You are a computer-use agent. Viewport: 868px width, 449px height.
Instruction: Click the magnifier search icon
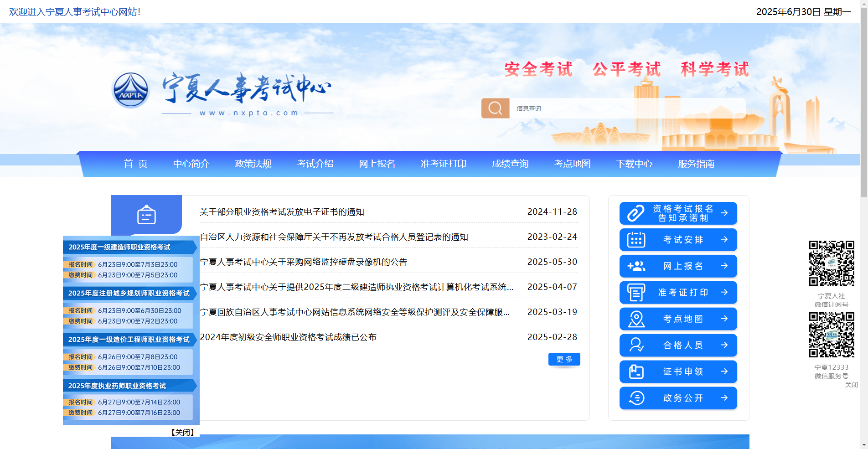[495, 108]
